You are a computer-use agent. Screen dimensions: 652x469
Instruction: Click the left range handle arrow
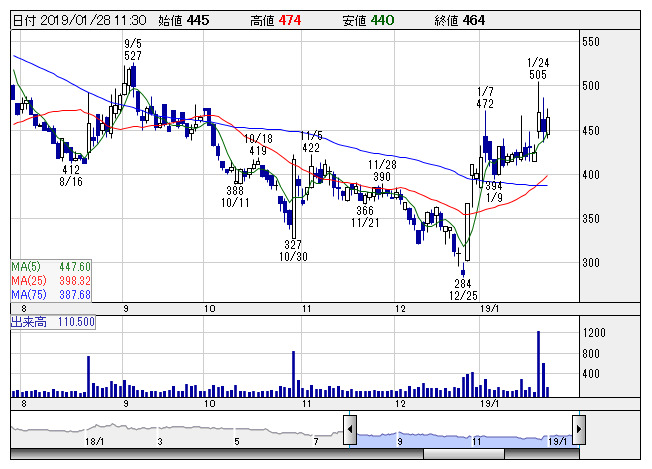(350, 430)
